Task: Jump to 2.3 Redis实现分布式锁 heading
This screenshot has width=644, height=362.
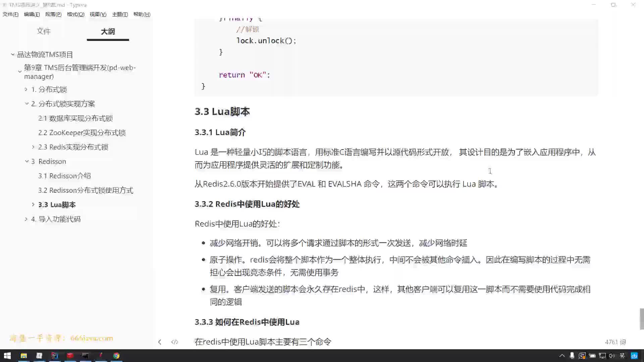Action: [x=73, y=147]
